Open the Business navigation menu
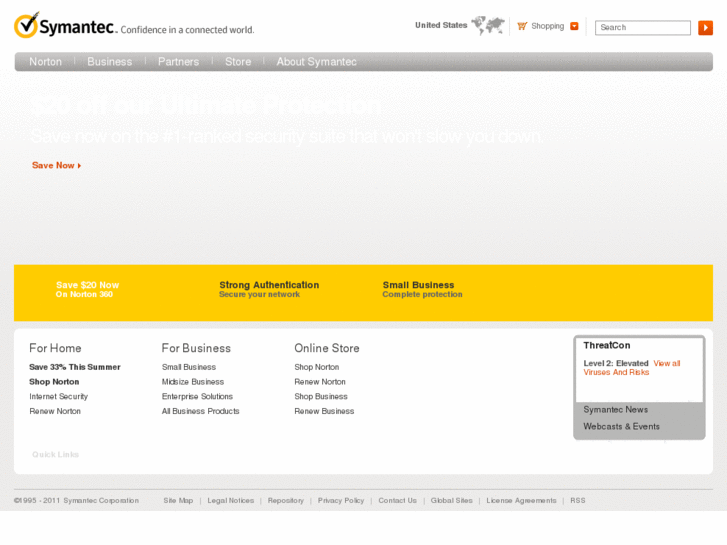This screenshot has height=545, width=727. click(109, 62)
